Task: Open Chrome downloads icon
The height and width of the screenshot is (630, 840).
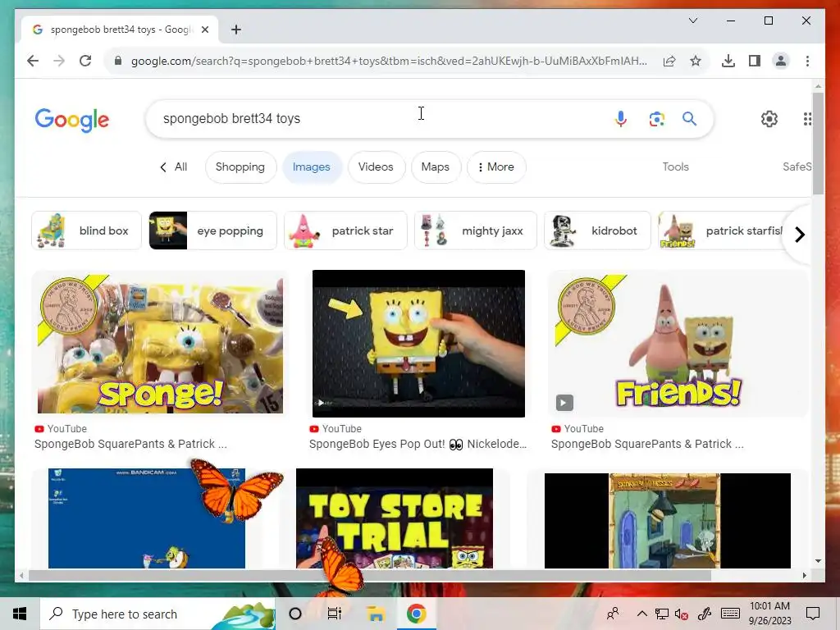Action: (728, 61)
